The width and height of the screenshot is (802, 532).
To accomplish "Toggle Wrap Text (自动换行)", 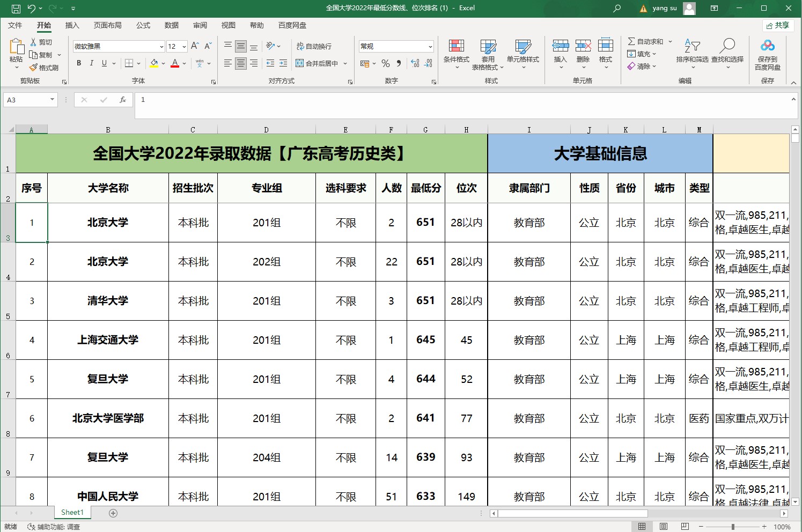I will [x=314, y=46].
